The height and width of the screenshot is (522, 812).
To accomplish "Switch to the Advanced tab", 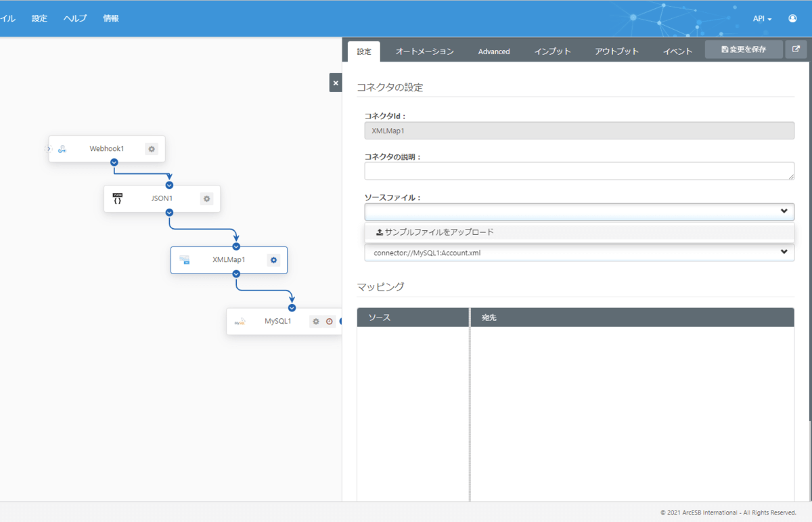I will pos(494,51).
